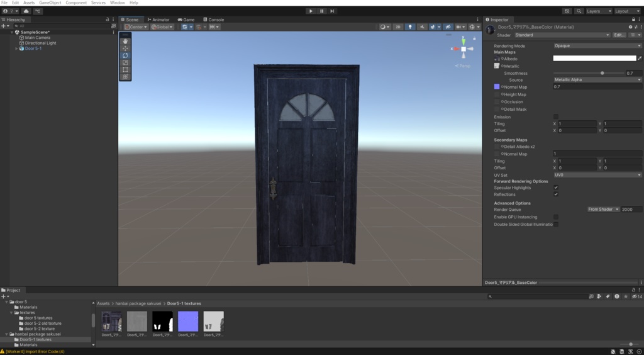Open the Render Queue From Shader dropdown
The height and width of the screenshot is (355, 644).
[x=603, y=209]
